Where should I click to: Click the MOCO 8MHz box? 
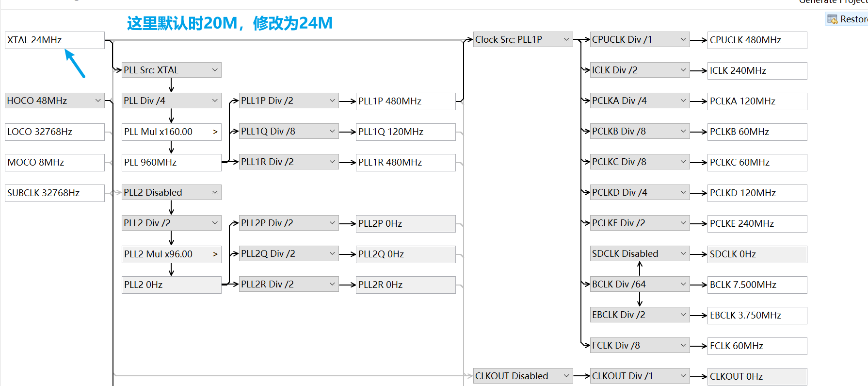click(x=55, y=163)
